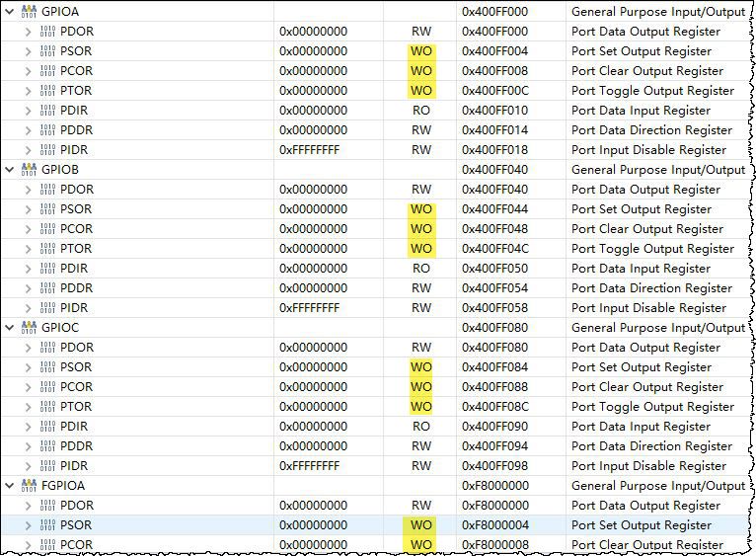Click the register icon of GPIOB PTOR
The image size is (756, 556).
47,249
